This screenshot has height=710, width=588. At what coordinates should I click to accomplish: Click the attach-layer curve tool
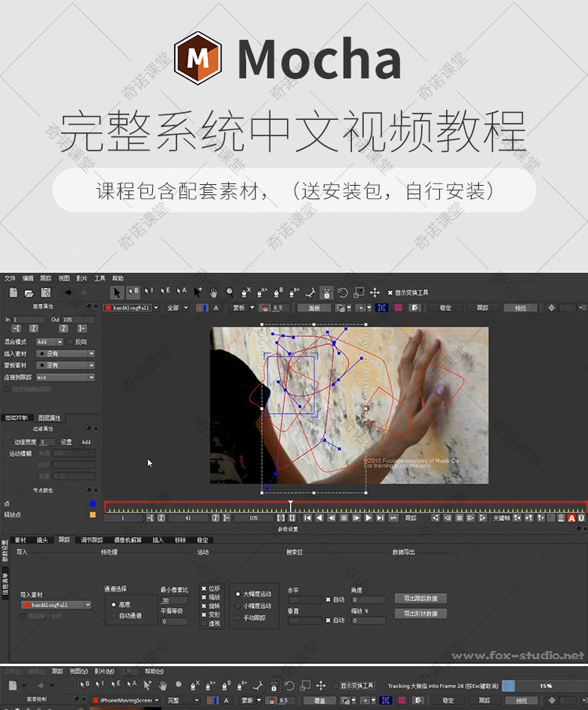click(x=310, y=292)
